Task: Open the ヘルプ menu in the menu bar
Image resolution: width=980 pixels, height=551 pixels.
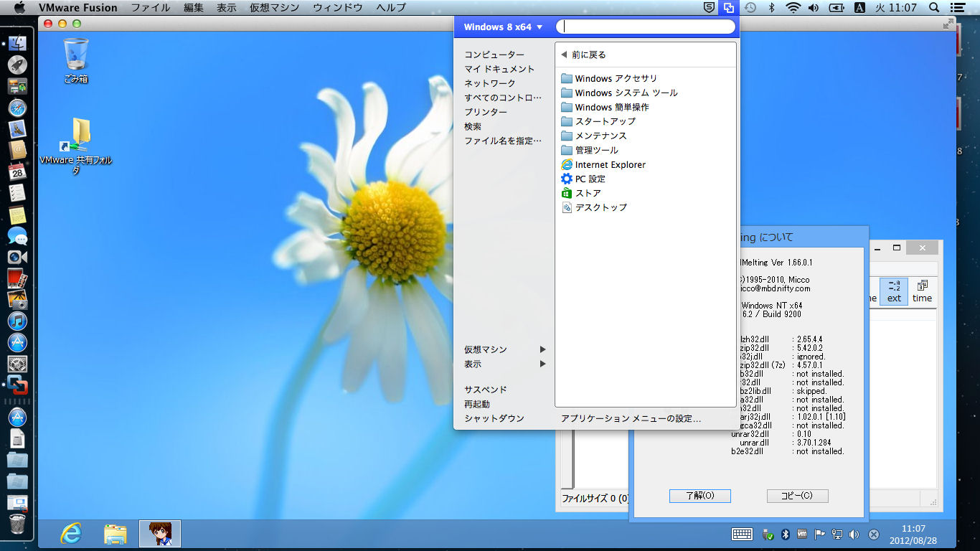Action: pos(391,8)
